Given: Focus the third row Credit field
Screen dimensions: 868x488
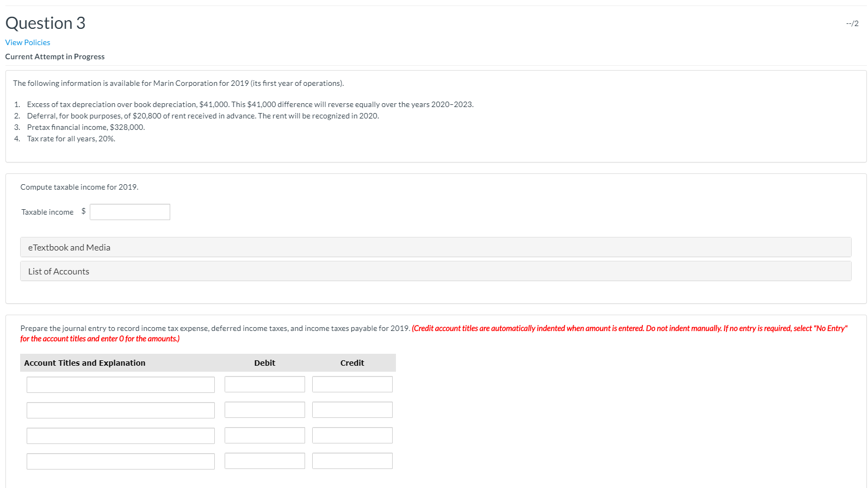Looking at the screenshot, I should click(352, 435).
